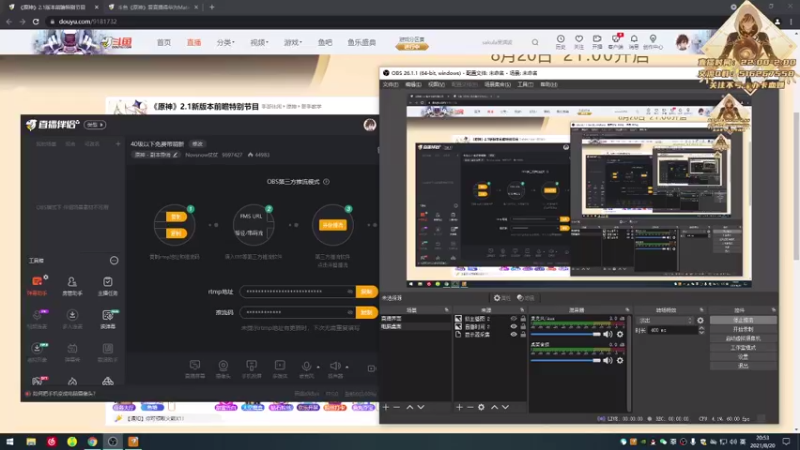Remove the selected source in OBS
This screenshot has width=800, height=450.
[470, 407]
